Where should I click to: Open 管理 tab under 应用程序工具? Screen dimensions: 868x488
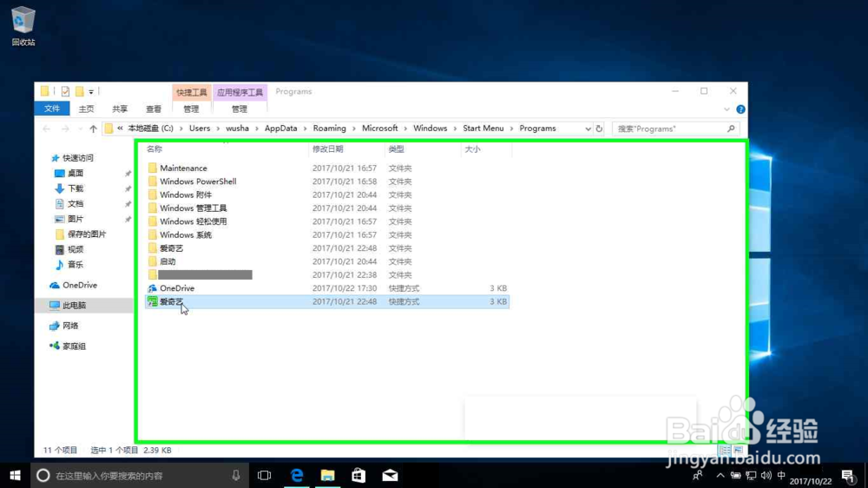pyautogui.click(x=240, y=109)
